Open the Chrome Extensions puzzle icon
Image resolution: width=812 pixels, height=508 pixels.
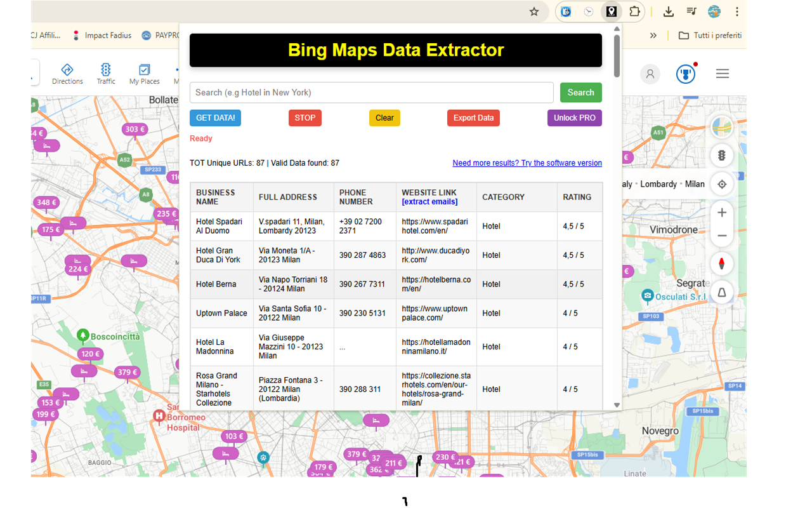(633, 11)
